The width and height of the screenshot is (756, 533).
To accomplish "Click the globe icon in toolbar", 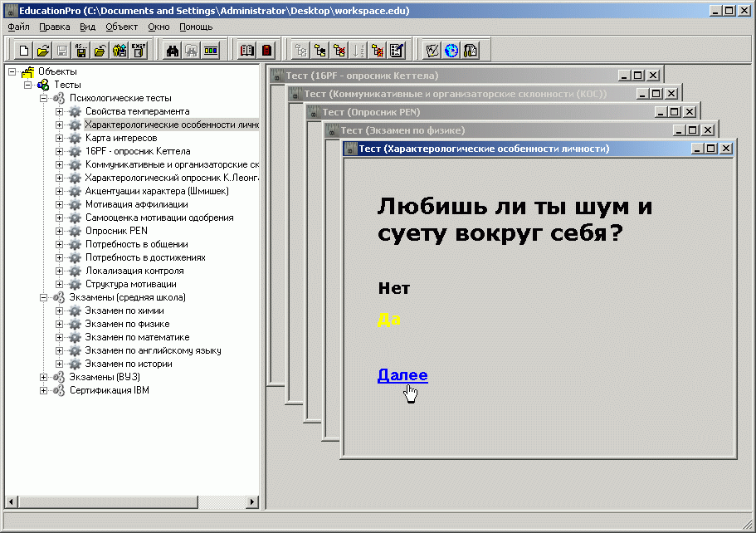I will (x=451, y=50).
